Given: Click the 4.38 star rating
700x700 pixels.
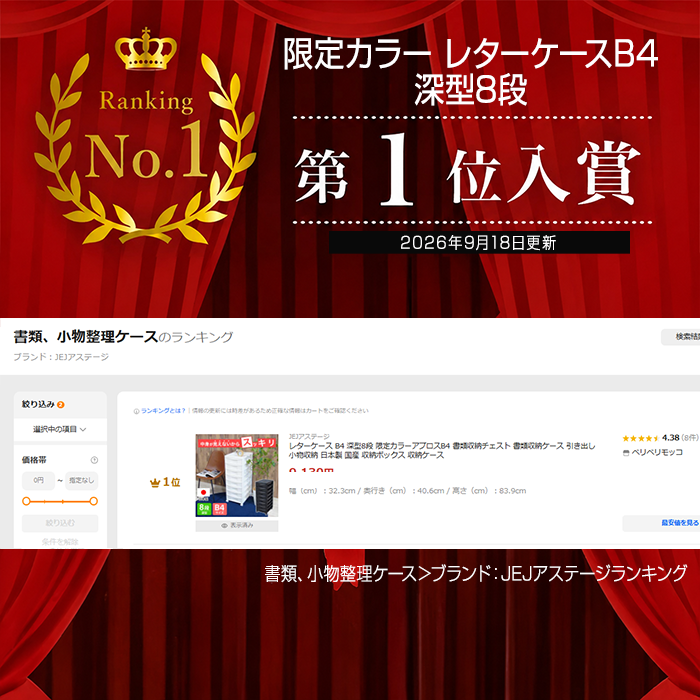Looking at the screenshot, I should tap(660, 438).
